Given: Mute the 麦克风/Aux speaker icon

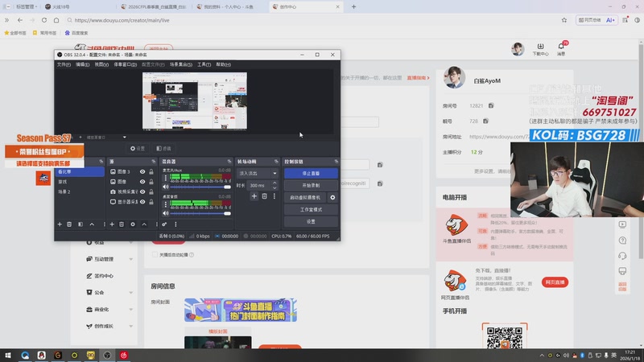Looking at the screenshot, I should point(166,187).
